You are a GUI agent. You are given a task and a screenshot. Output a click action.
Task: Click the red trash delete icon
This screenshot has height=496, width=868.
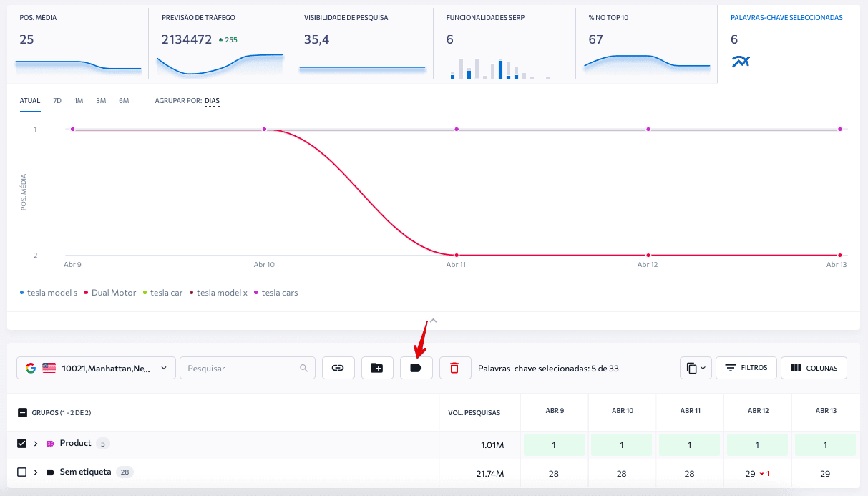[455, 368]
